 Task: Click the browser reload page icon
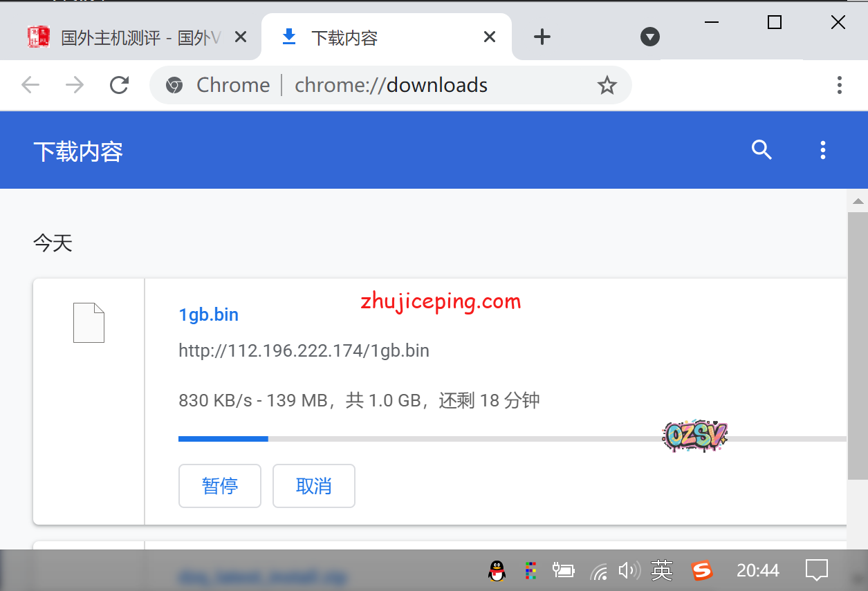(x=120, y=85)
